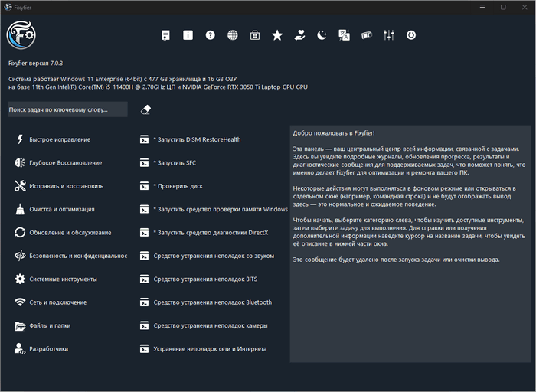536x392 pixels.
Task: Open help via the question mark icon
Action: (211, 35)
